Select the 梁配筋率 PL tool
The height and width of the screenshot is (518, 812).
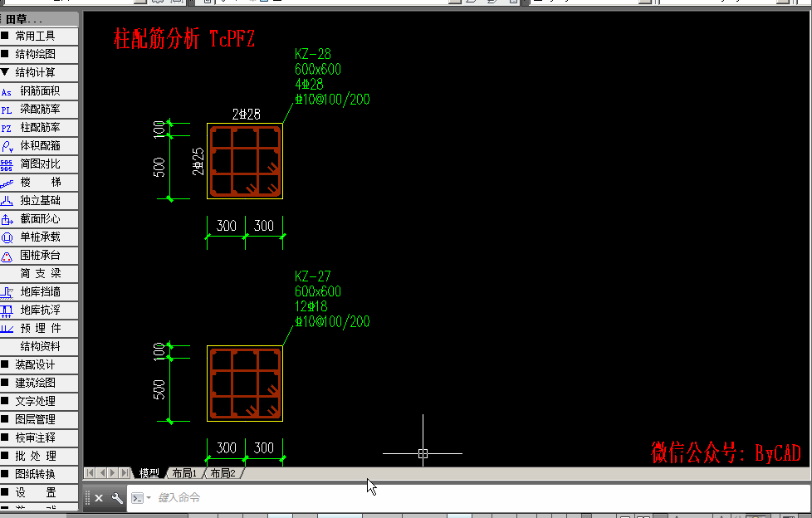39,110
